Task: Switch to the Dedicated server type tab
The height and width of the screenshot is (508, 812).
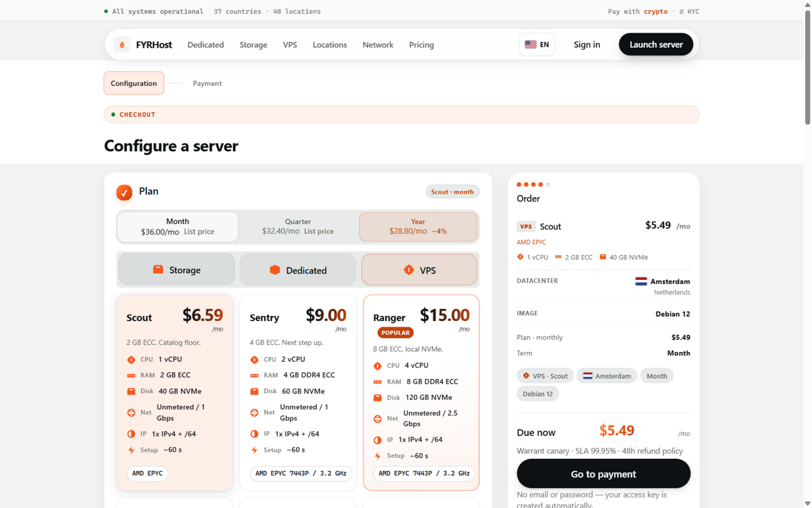Action: click(x=298, y=270)
